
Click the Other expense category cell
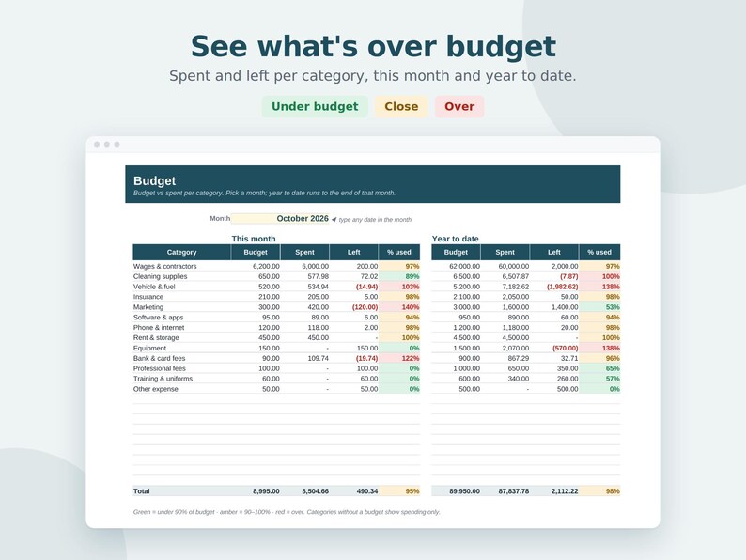pyautogui.click(x=181, y=389)
